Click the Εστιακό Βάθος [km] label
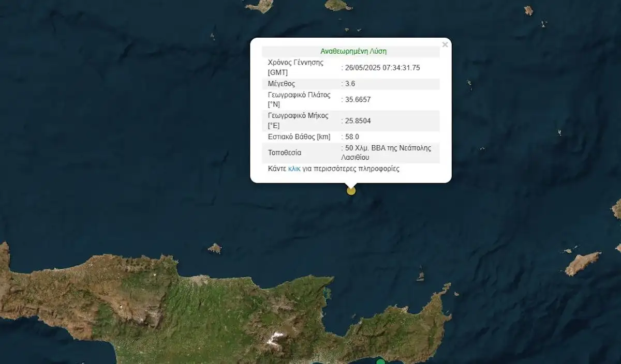The width and height of the screenshot is (621, 364). click(x=299, y=136)
